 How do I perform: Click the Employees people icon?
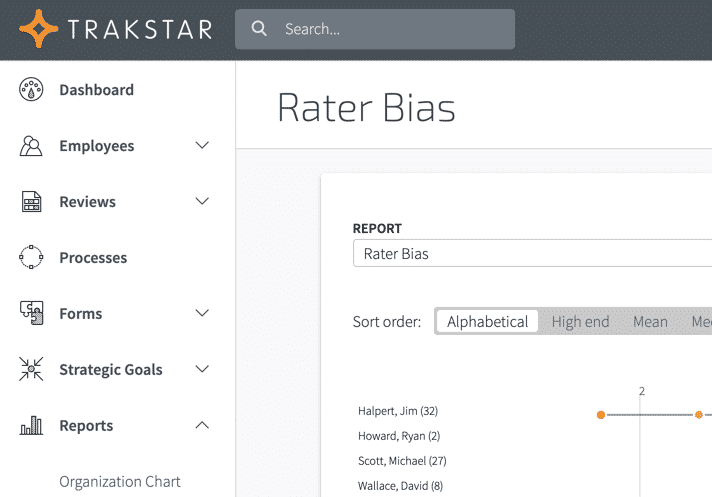coord(31,146)
